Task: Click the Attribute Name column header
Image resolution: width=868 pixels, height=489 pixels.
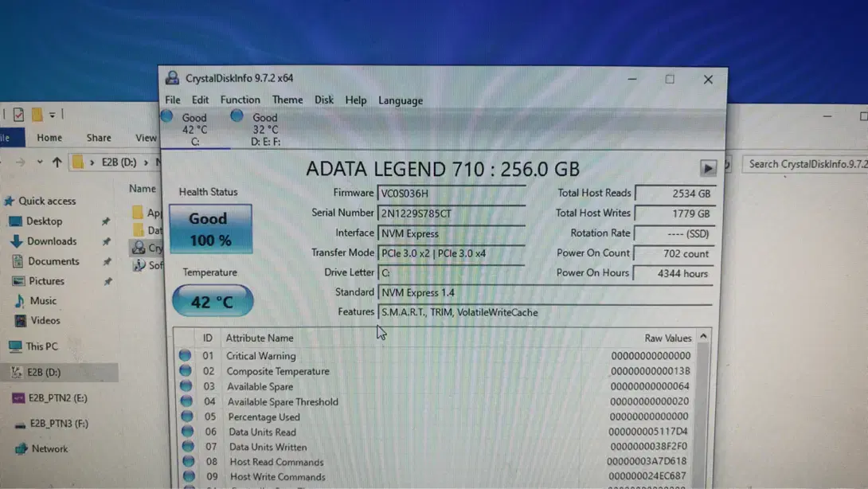Action: point(260,338)
